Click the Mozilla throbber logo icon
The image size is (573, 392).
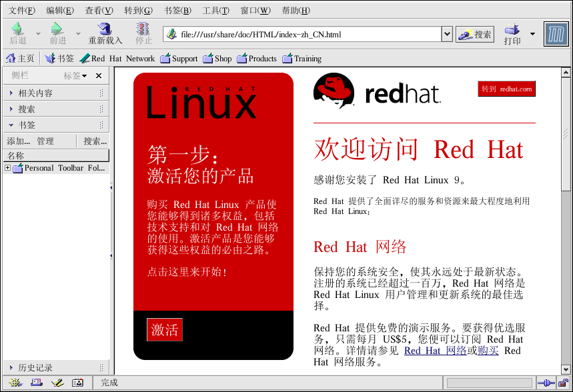point(556,34)
